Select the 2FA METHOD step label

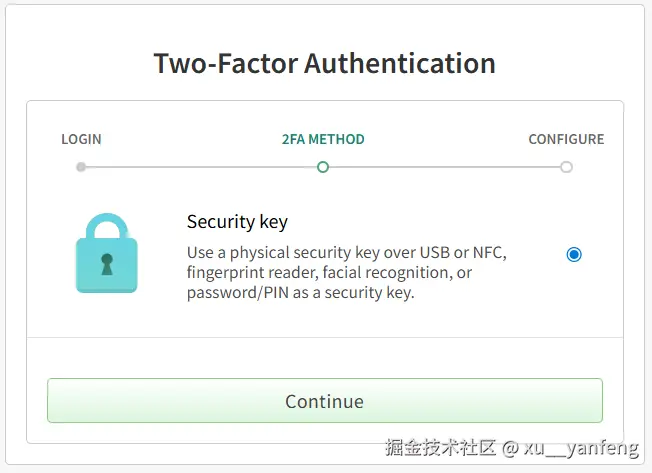point(323,139)
